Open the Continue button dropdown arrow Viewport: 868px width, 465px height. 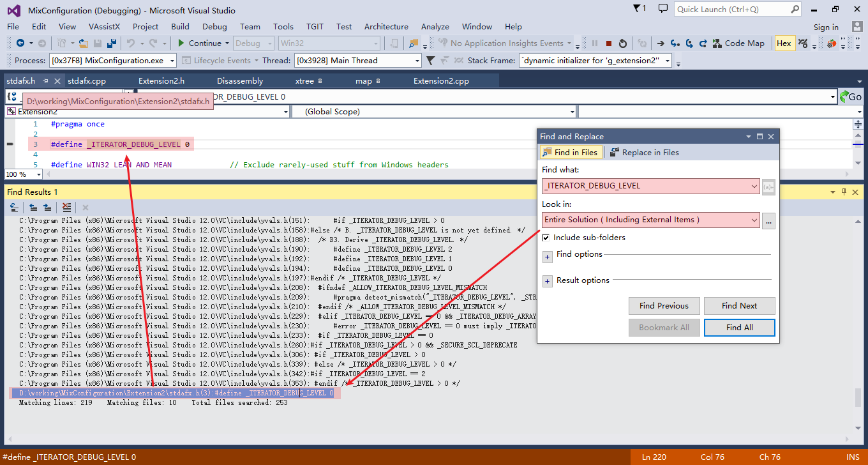tap(227, 43)
